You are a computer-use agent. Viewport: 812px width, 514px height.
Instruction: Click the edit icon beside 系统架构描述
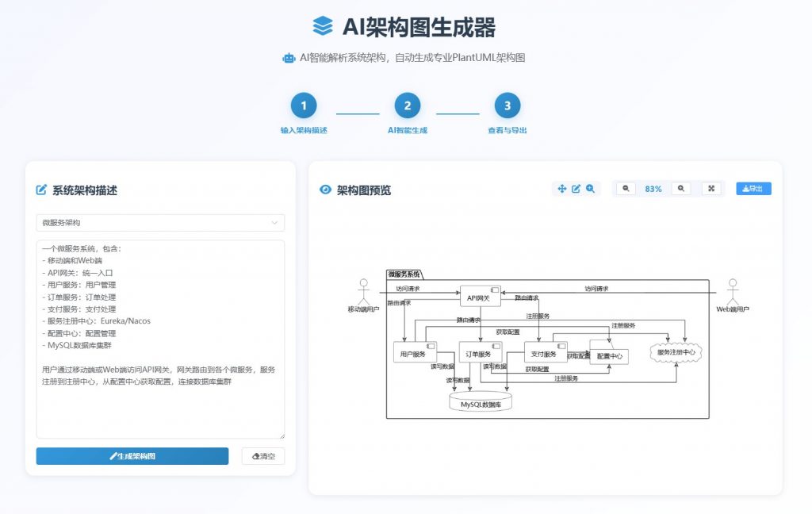coord(42,190)
